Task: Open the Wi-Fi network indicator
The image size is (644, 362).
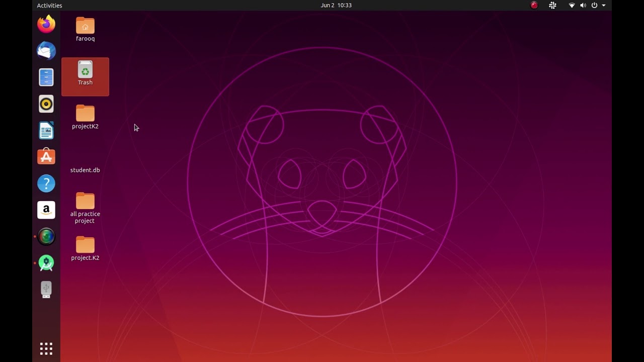Action: coord(572,5)
